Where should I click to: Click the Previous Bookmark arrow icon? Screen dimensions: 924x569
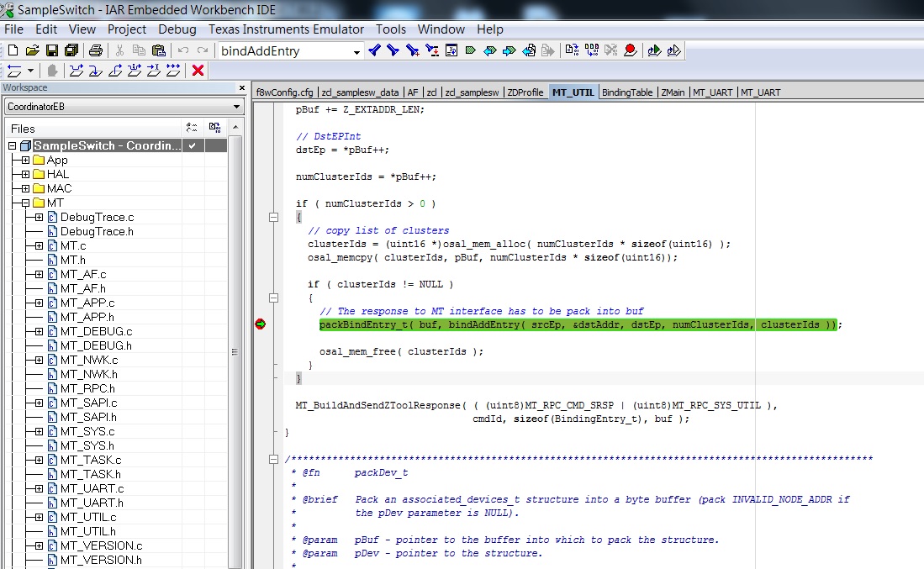(x=489, y=50)
